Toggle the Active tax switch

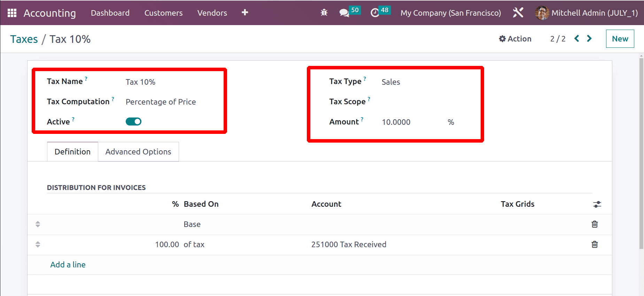coord(133,122)
